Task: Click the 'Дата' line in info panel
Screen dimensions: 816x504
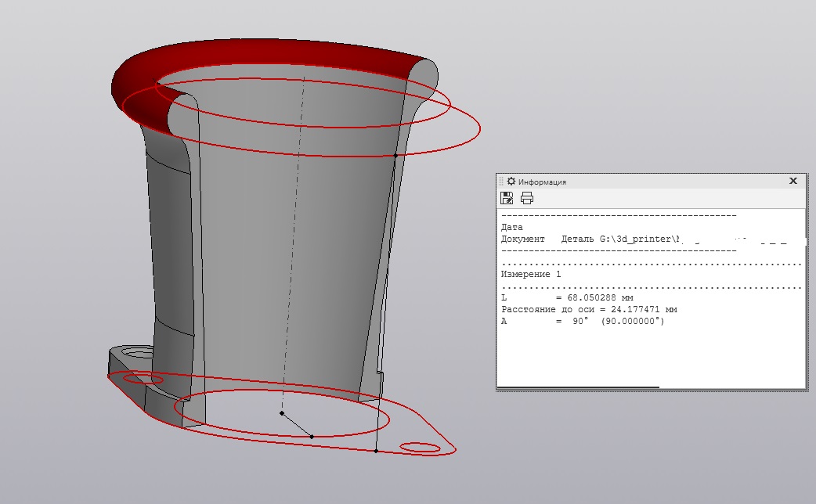Action: 512,227
